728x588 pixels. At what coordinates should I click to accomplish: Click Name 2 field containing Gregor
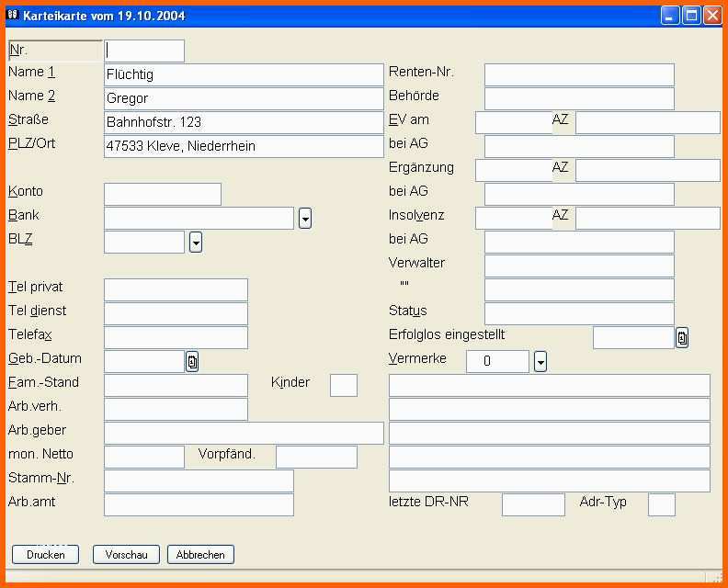click(244, 98)
